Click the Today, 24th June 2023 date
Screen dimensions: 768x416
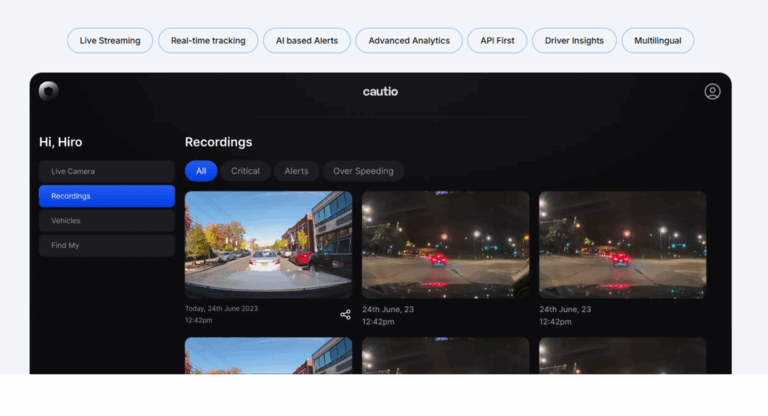pyautogui.click(x=221, y=309)
